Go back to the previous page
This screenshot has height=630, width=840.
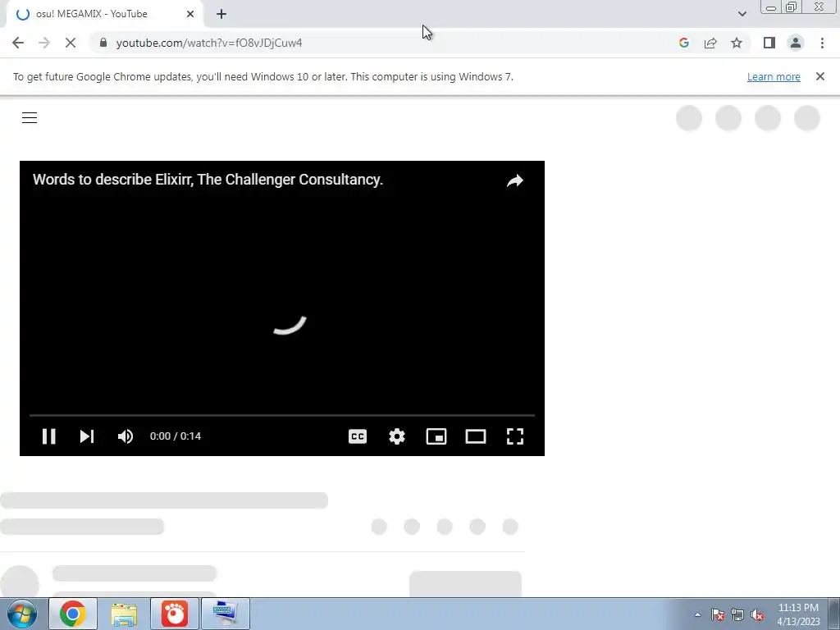(18, 43)
